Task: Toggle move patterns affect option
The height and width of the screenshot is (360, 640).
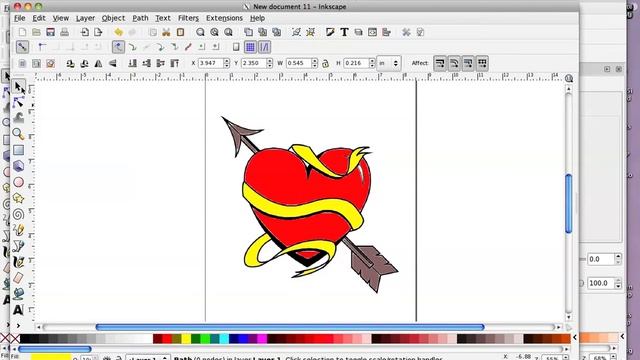Action: (x=482, y=63)
